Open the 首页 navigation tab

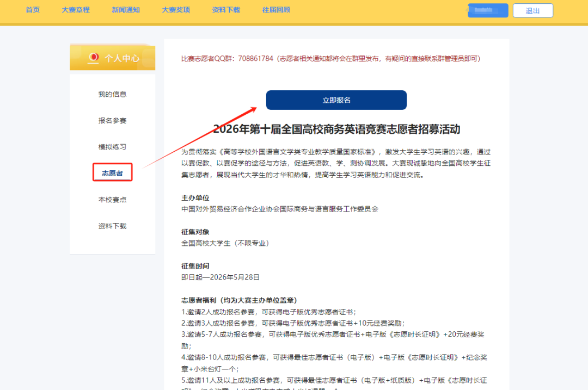[33, 10]
